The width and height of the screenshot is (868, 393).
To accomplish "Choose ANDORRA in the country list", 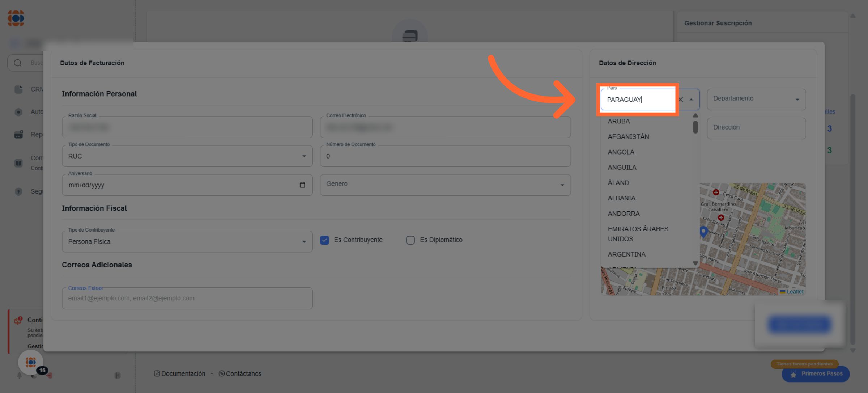I will click(x=624, y=214).
